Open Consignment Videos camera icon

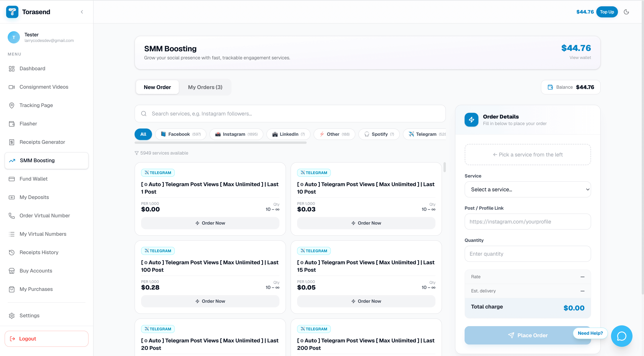[12, 87]
